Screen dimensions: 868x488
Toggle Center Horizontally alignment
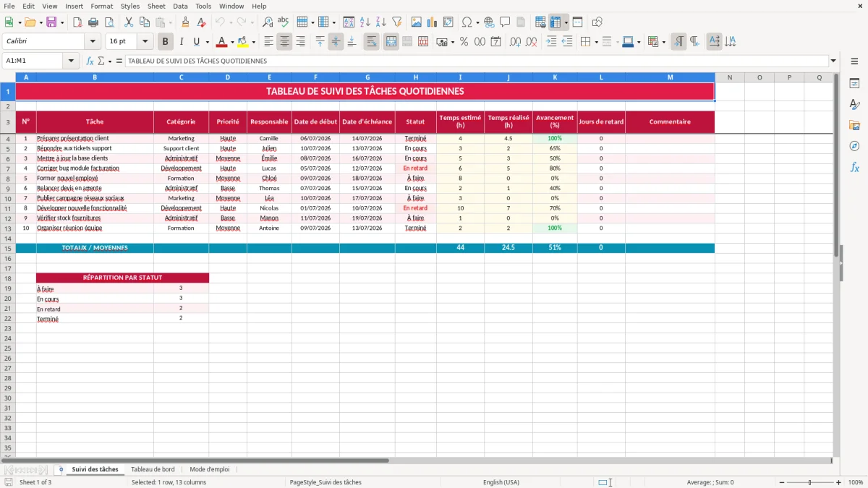[284, 42]
